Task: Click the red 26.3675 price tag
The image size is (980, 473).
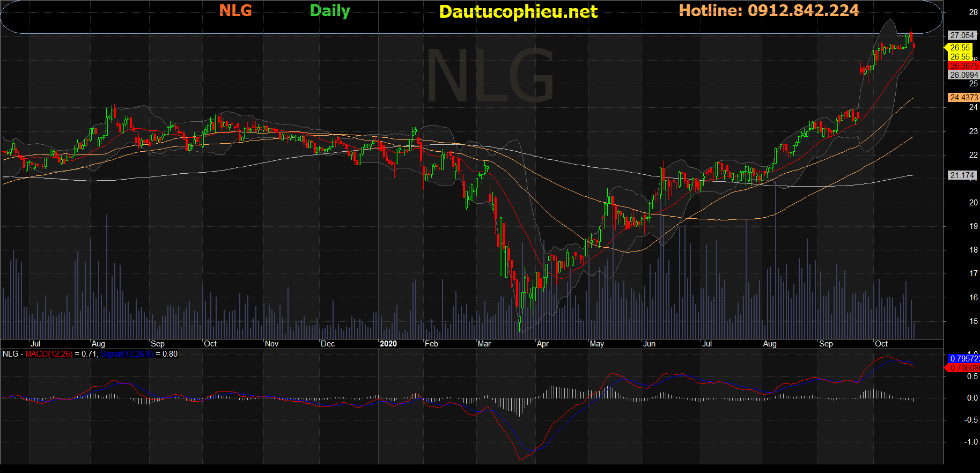Action: (964, 66)
